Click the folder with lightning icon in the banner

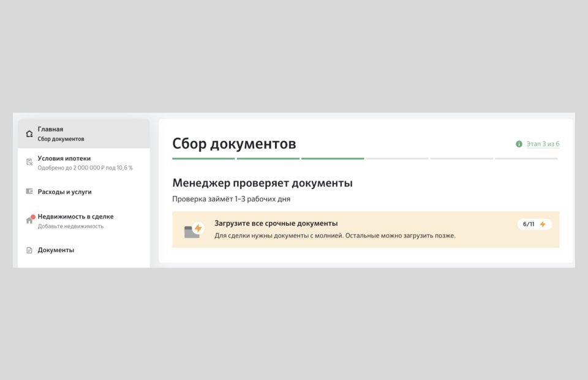(x=194, y=229)
